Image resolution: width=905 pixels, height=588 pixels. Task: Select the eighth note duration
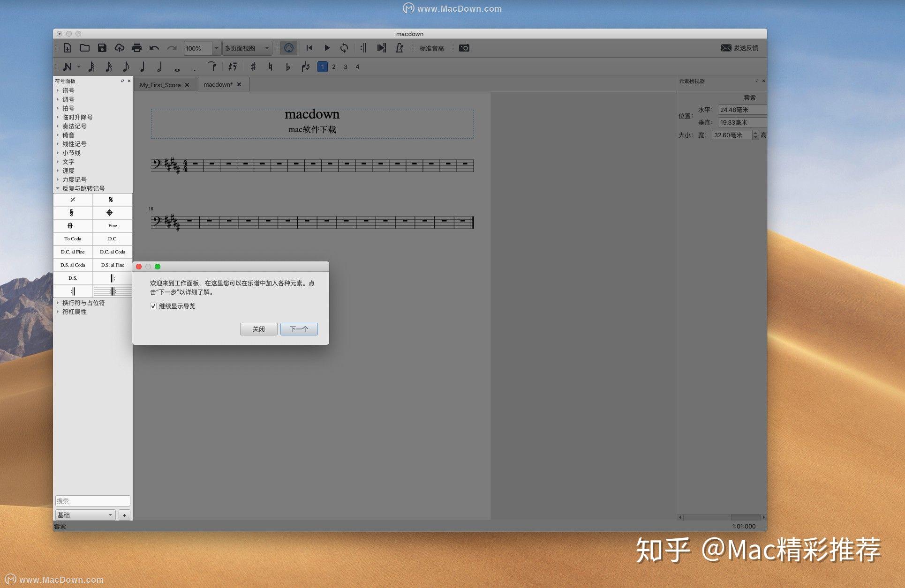point(126,67)
